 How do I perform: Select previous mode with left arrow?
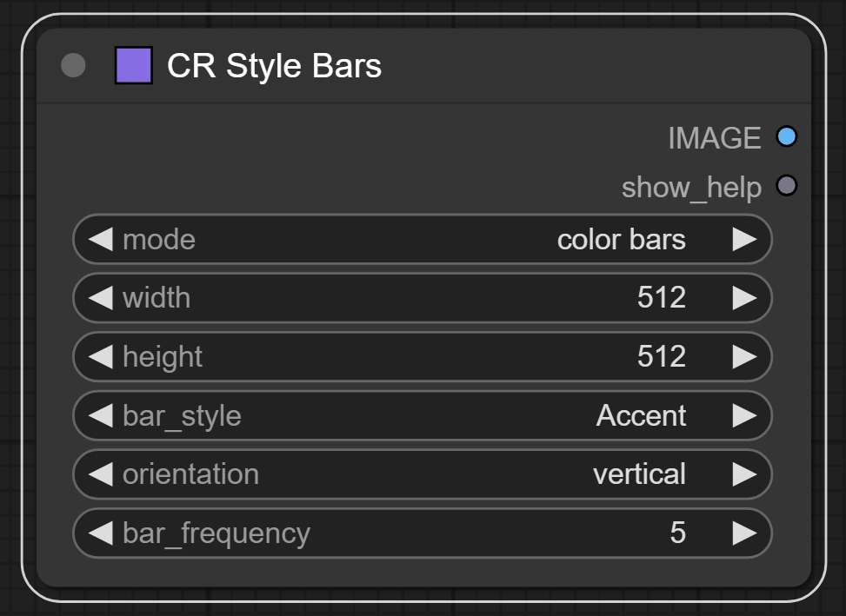[101, 239]
